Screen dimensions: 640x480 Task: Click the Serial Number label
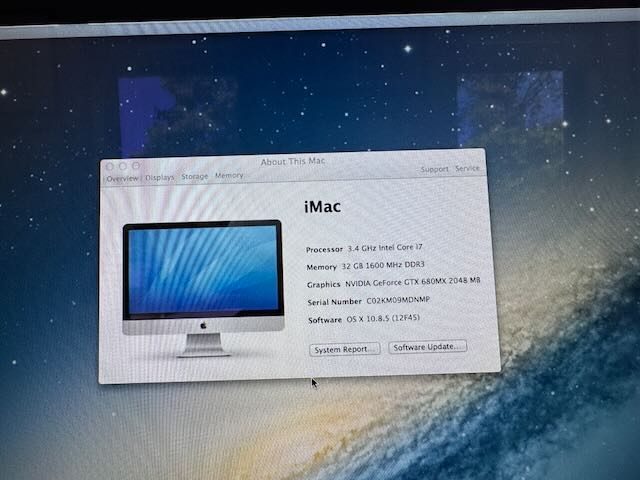334,302
